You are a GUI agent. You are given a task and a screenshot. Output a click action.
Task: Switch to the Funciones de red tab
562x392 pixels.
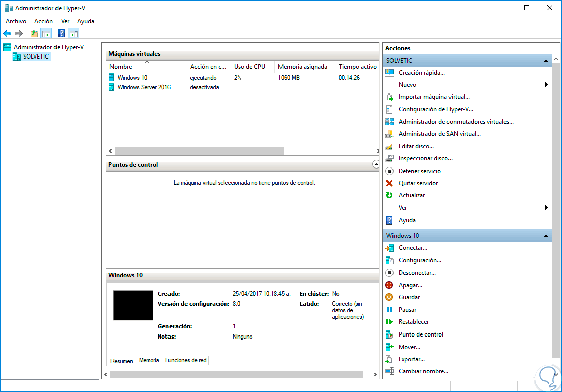(x=186, y=360)
